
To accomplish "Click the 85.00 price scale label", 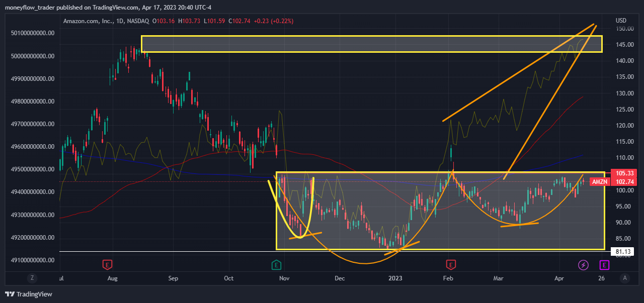I will coord(623,239).
